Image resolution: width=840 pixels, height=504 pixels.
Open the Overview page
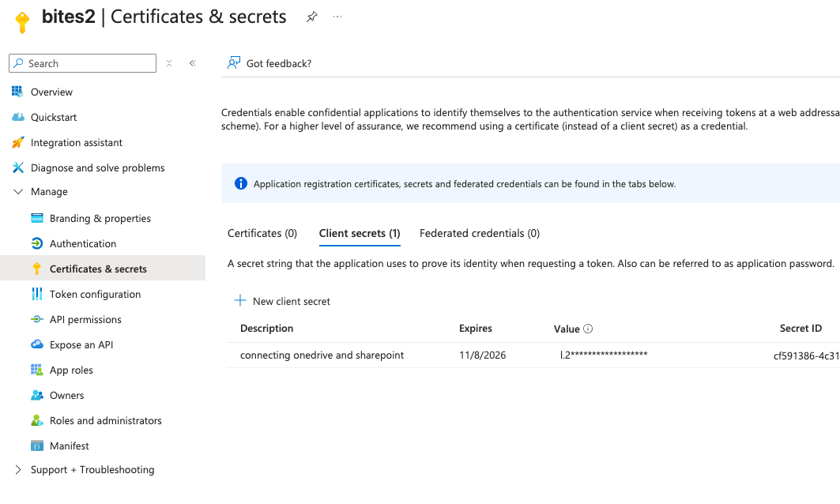[51, 92]
